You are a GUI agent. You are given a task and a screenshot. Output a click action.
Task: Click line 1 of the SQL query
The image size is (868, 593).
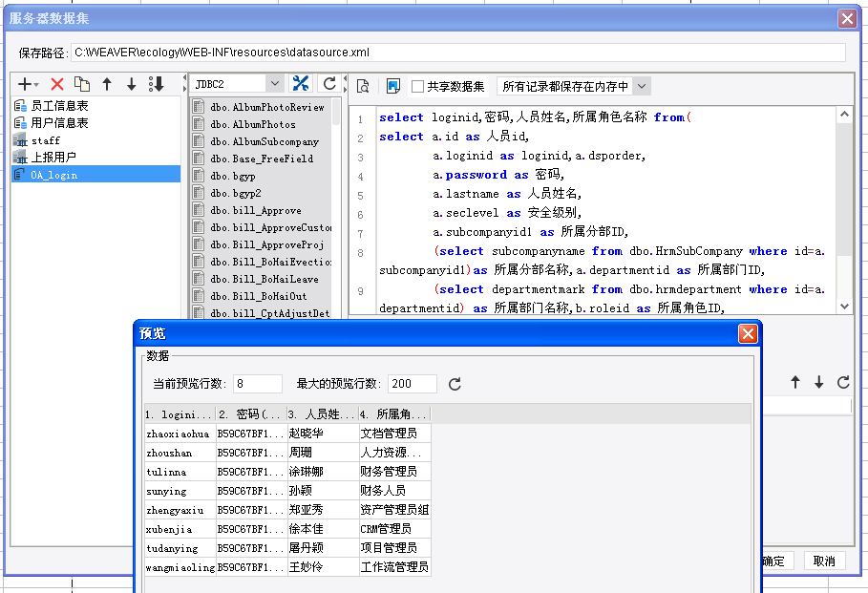point(536,117)
